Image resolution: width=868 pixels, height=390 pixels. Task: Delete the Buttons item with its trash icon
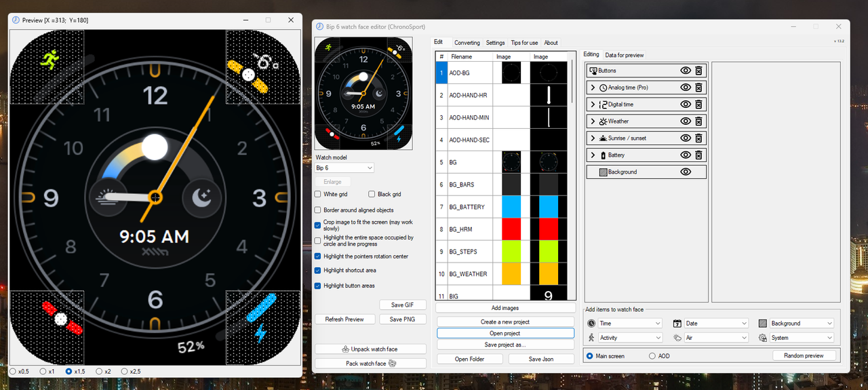698,71
